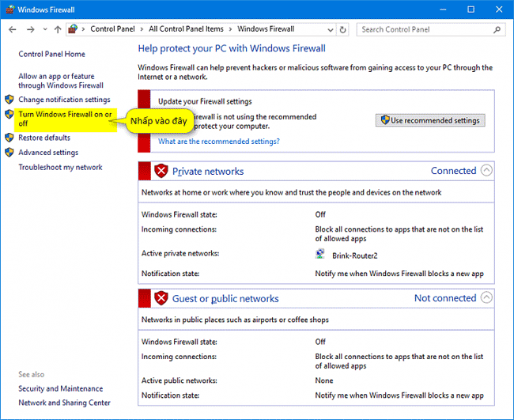The image size is (514, 420).
Task: Open Change notification settings
Action: click(x=64, y=100)
